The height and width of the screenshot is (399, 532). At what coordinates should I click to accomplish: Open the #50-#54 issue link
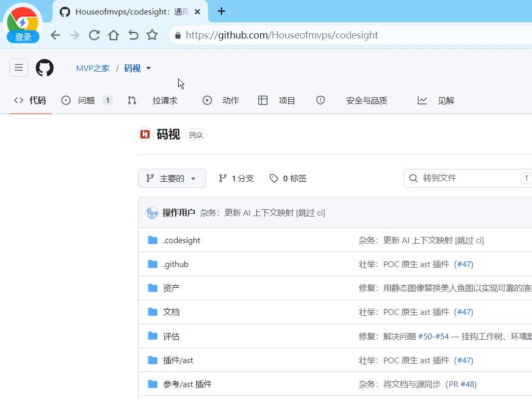(x=433, y=336)
